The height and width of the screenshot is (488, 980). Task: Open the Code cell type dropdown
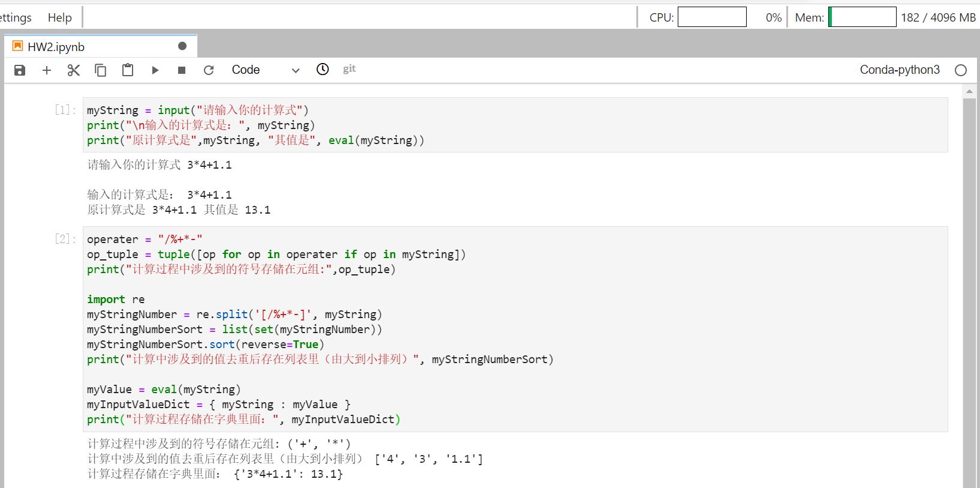[265, 70]
